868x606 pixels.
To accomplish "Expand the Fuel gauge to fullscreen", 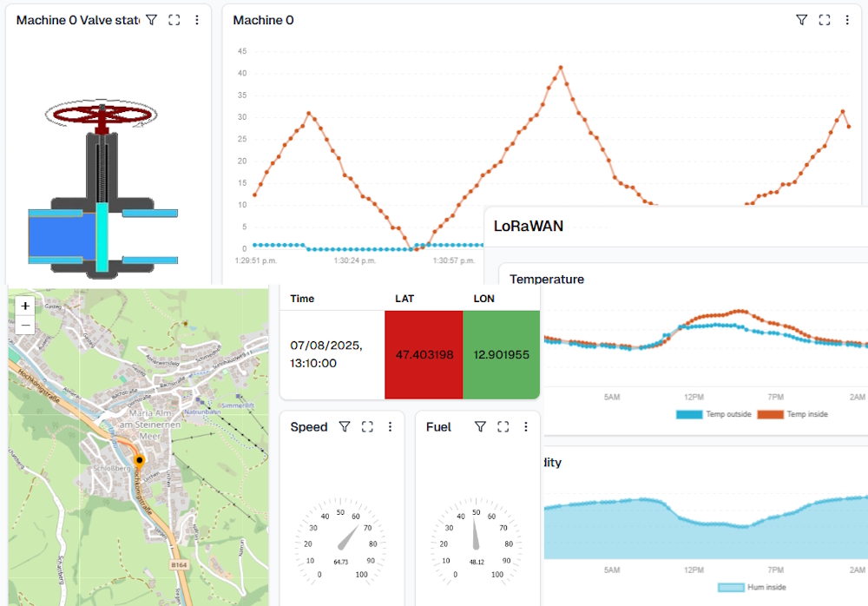I will (x=502, y=426).
